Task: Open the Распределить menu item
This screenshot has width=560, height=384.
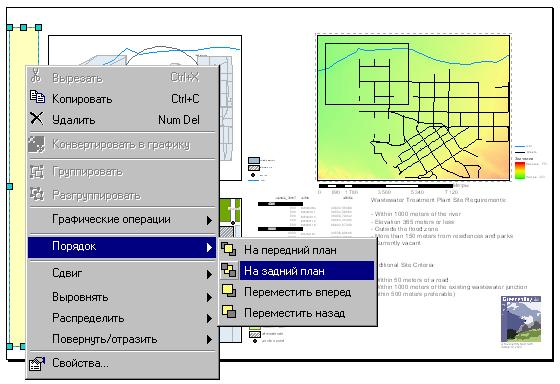Action: point(122,318)
